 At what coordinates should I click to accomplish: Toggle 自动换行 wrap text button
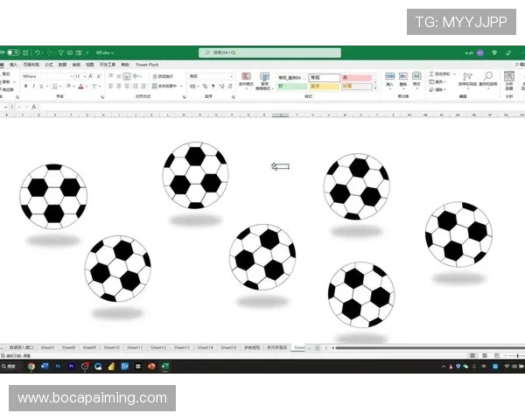(x=163, y=76)
